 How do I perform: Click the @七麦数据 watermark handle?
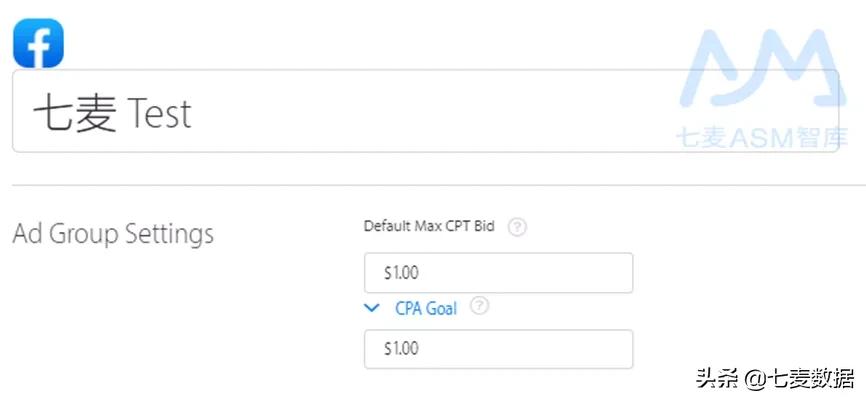point(800,378)
